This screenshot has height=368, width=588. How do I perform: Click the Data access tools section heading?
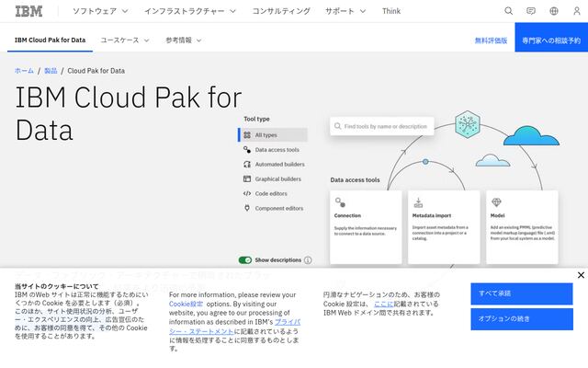pos(356,180)
